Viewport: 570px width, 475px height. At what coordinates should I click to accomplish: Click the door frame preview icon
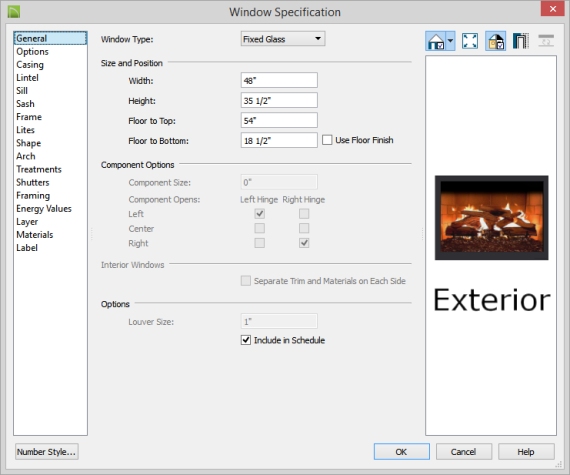pyautogui.click(x=521, y=41)
